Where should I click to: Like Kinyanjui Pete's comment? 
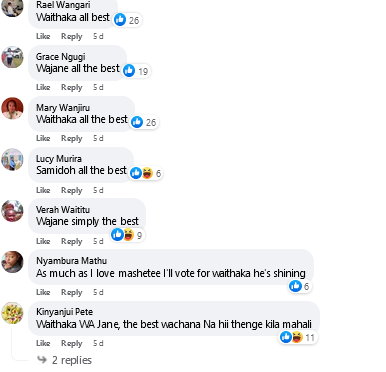click(x=43, y=343)
